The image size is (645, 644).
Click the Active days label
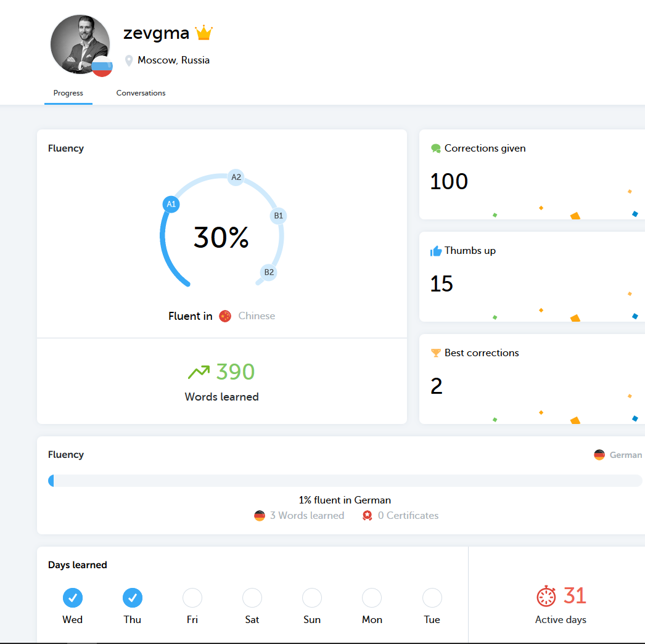tap(561, 620)
